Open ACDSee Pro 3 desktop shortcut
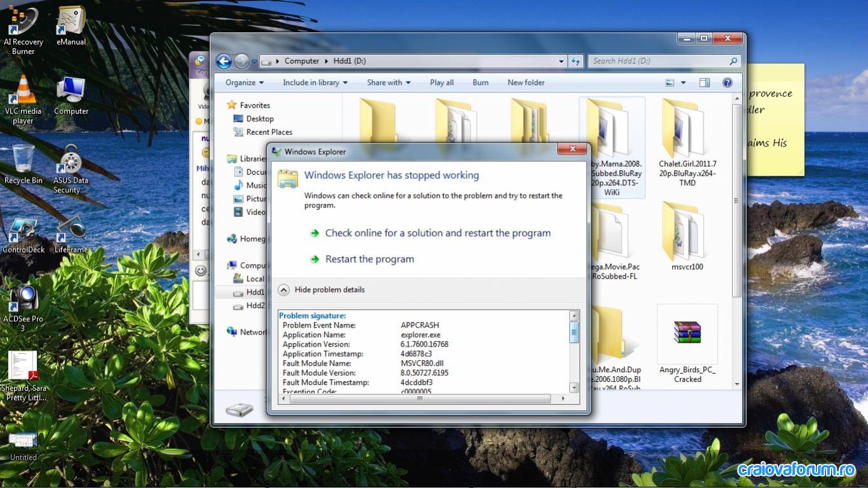 coord(24,307)
